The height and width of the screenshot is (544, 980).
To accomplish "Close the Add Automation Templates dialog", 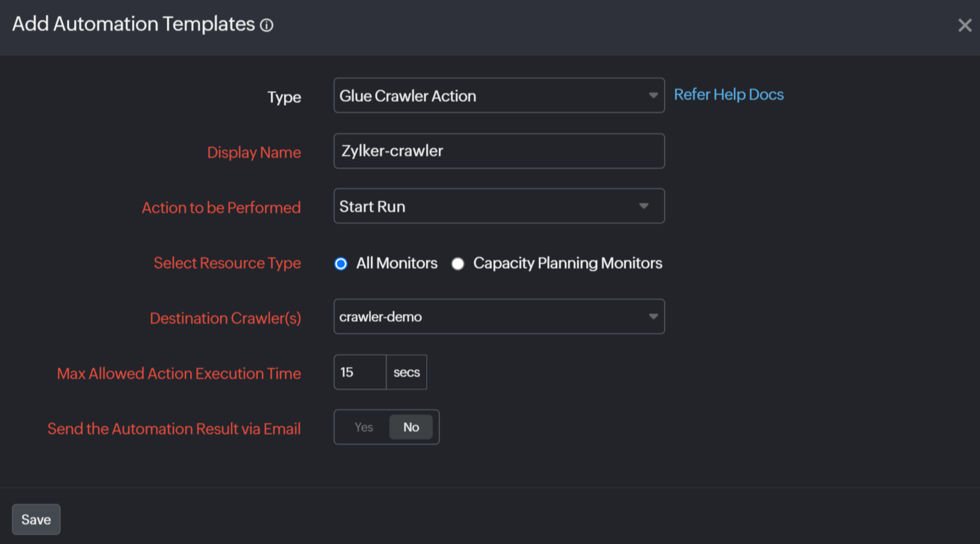I will (965, 25).
